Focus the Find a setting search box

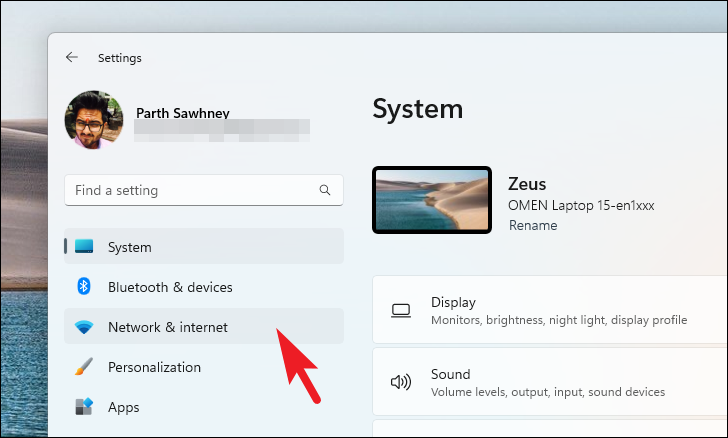point(204,190)
